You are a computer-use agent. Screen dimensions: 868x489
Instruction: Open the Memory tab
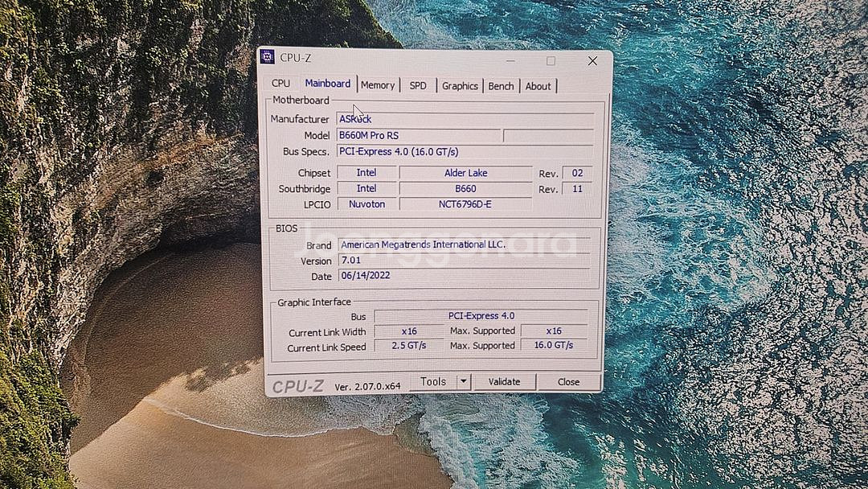[x=378, y=85]
